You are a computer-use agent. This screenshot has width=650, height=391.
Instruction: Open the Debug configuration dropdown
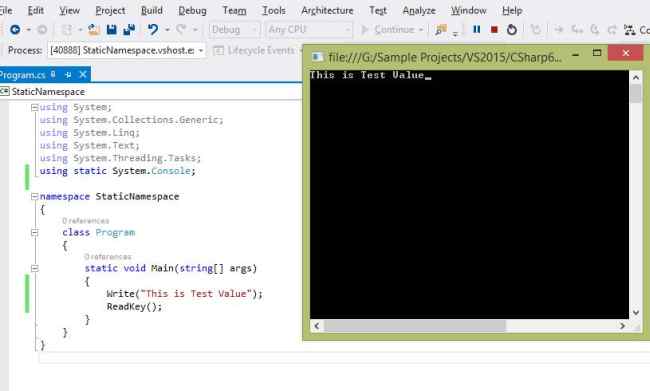(x=234, y=29)
